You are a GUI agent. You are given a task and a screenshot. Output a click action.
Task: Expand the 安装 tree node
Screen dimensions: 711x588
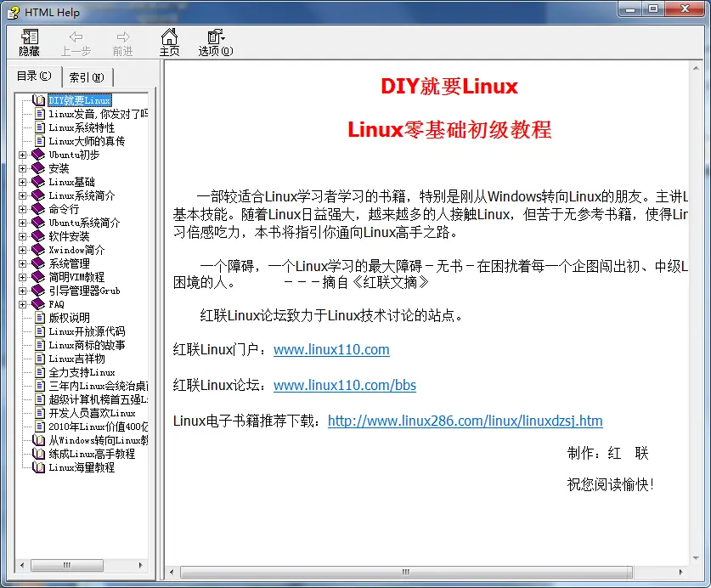(x=23, y=168)
